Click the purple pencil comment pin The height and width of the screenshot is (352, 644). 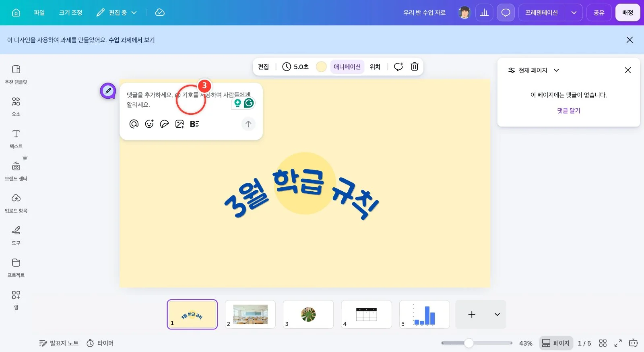pyautogui.click(x=108, y=91)
